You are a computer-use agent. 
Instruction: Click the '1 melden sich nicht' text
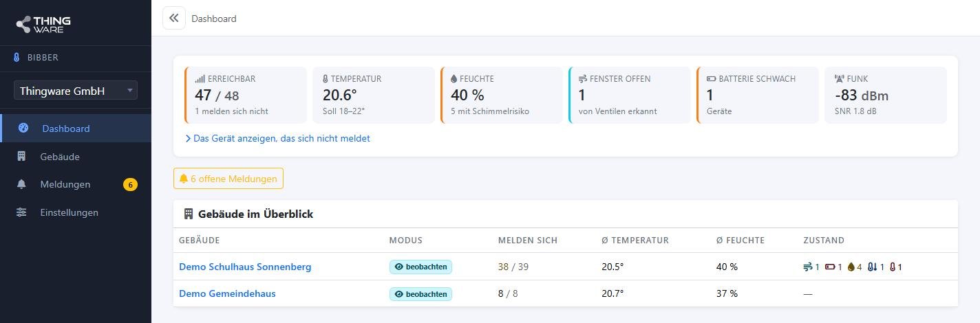[231, 111]
